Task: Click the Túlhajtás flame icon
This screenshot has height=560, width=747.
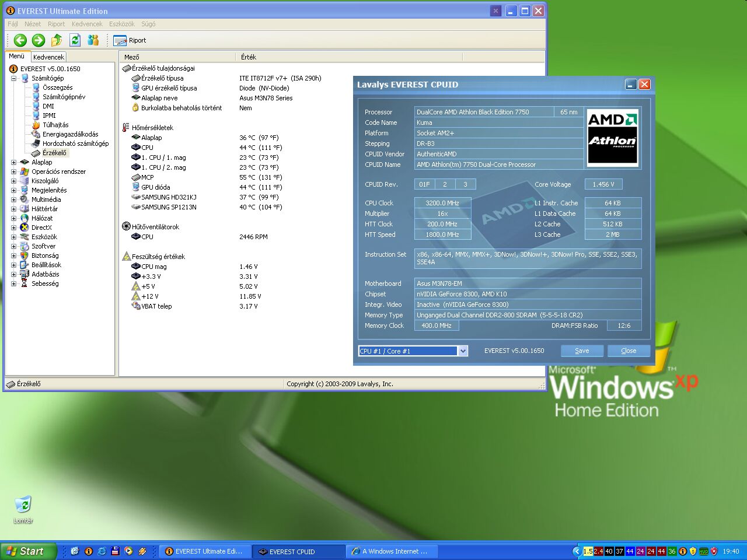Action: pyautogui.click(x=36, y=125)
